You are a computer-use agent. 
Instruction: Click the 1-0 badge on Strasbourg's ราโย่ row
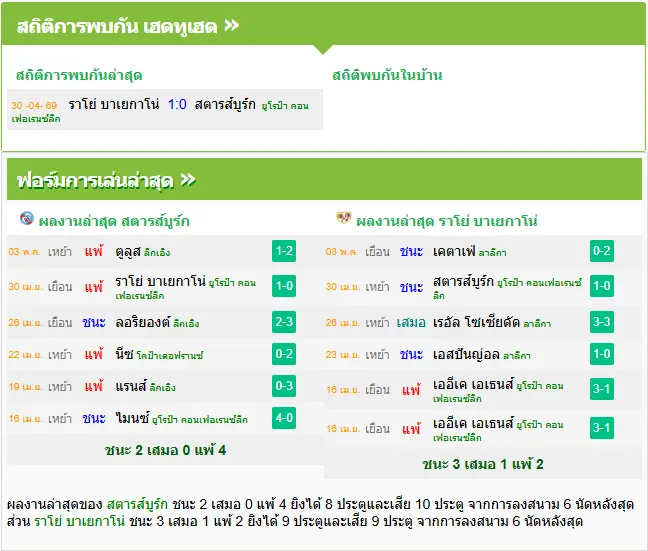tap(284, 286)
